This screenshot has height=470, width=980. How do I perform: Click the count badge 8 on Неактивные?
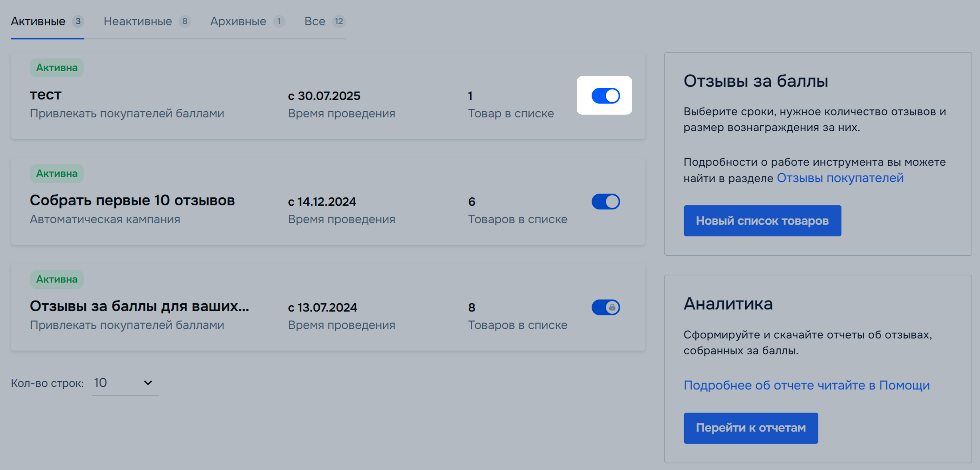(185, 21)
